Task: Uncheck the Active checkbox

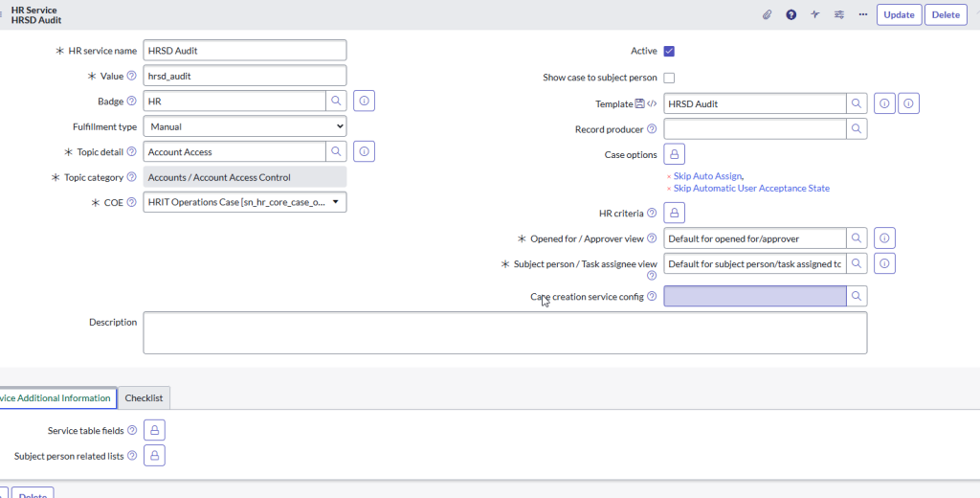Action: pyautogui.click(x=669, y=52)
